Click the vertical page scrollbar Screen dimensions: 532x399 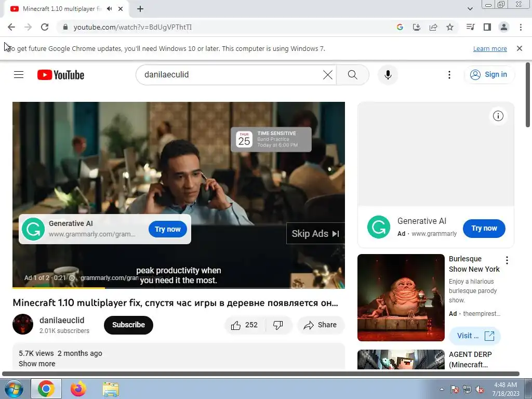click(528, 95)
